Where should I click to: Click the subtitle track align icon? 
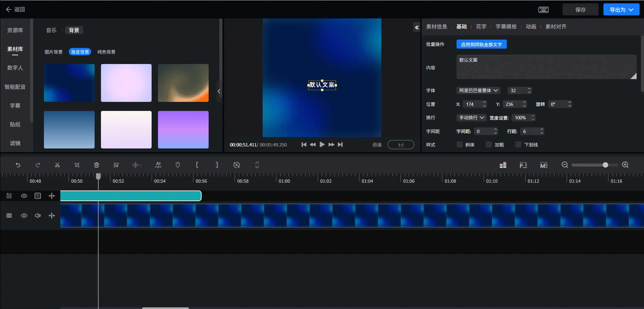pos(52,196)
